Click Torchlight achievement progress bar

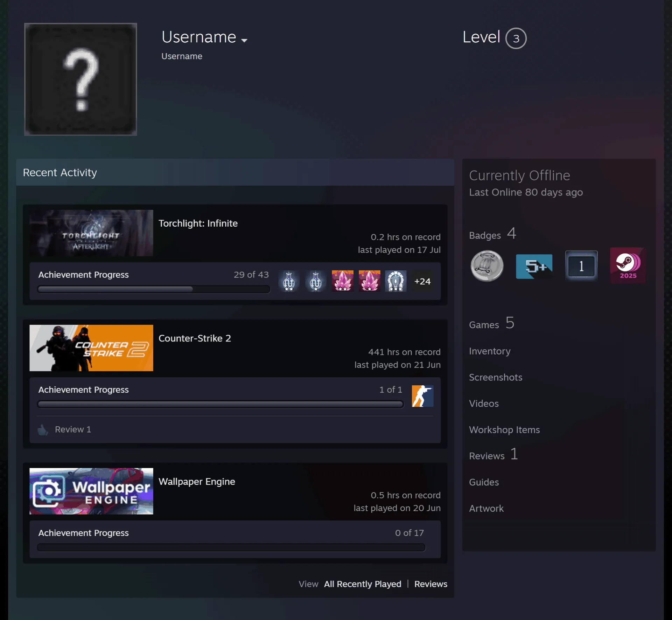pos(154,289)
